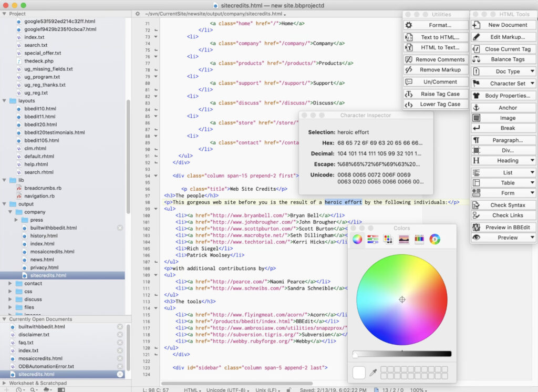Expand the Worksheet & Scratchpad section

[x=5, y=384]
